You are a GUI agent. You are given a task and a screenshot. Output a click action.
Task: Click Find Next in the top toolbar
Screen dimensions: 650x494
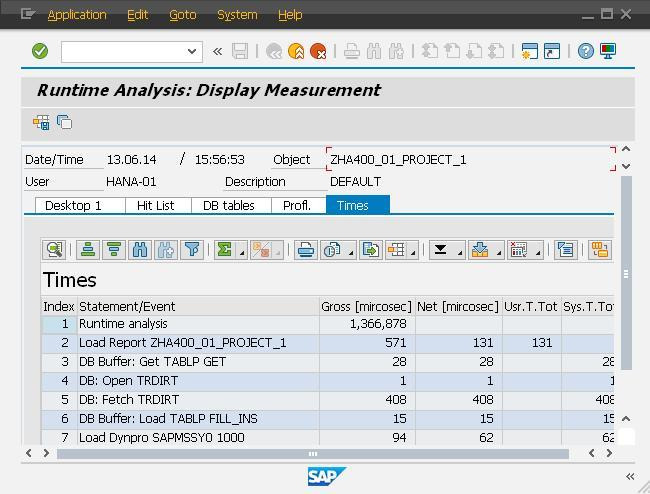tap(396, 51)
